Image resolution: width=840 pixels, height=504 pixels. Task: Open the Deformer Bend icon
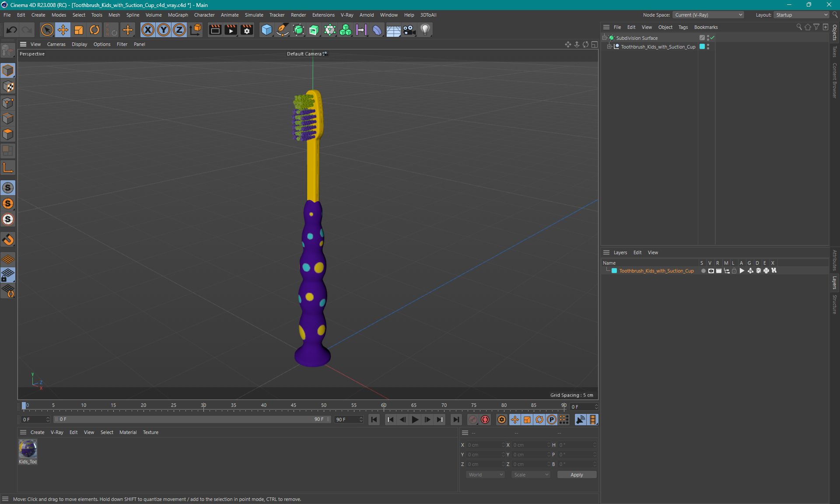pos(377,30)
